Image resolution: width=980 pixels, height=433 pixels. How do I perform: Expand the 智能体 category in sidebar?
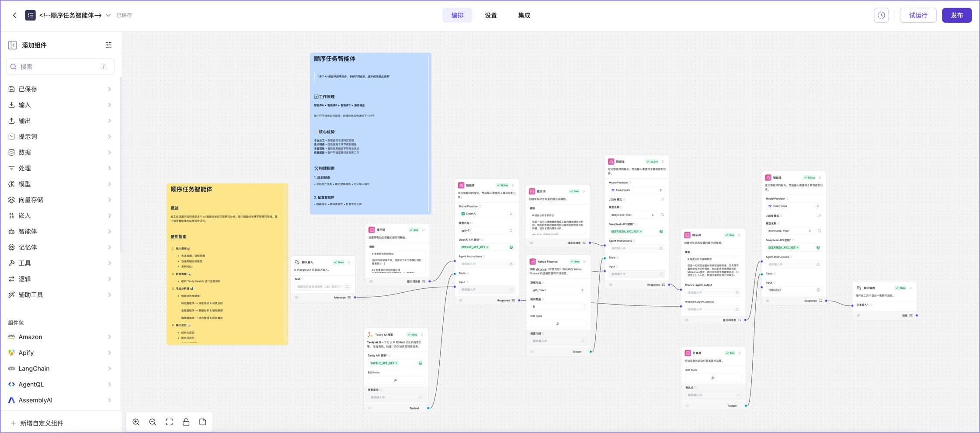(60, 232)
